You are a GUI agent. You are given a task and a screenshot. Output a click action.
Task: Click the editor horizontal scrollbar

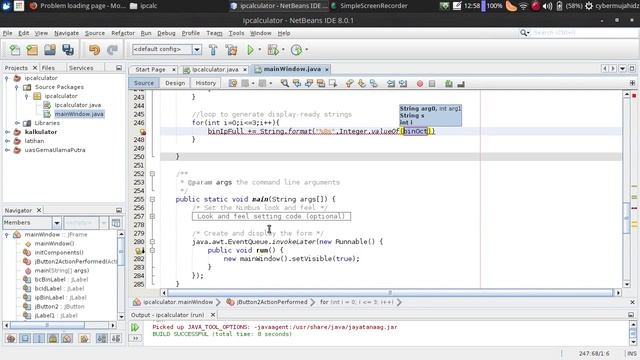click(x=390, y=293)
